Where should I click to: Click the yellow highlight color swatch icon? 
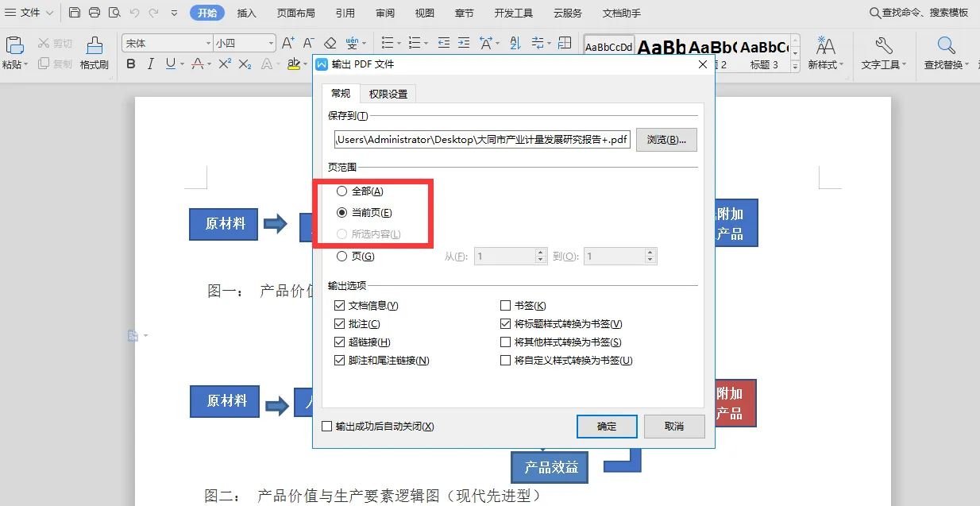294,64
